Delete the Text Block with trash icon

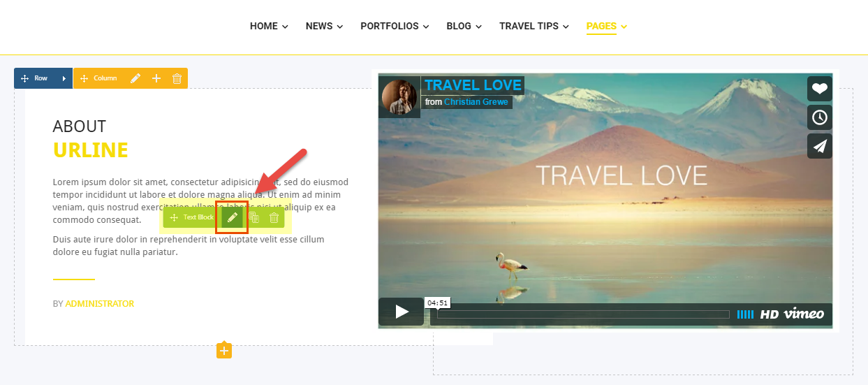pos(274,217)
